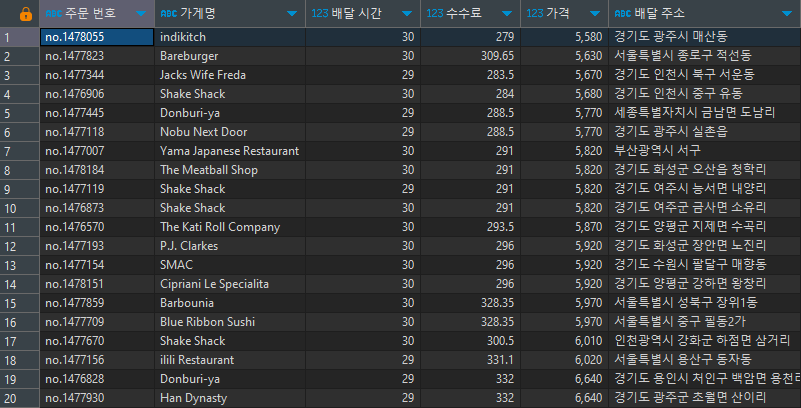Screen dimensions: 801x408
Task: Select the 배달 시간 column header
Action: point(363,14)
